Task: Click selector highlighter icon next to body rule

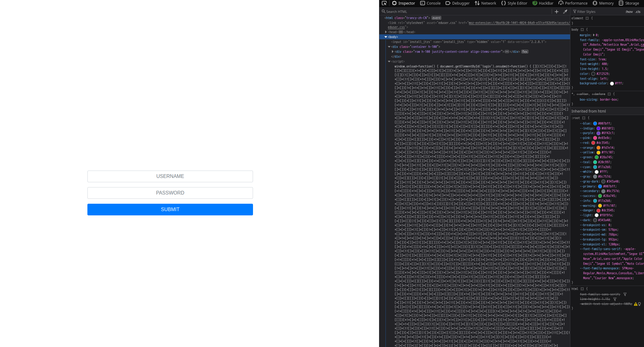Action: pyautogui.click(x=582, y=30)
